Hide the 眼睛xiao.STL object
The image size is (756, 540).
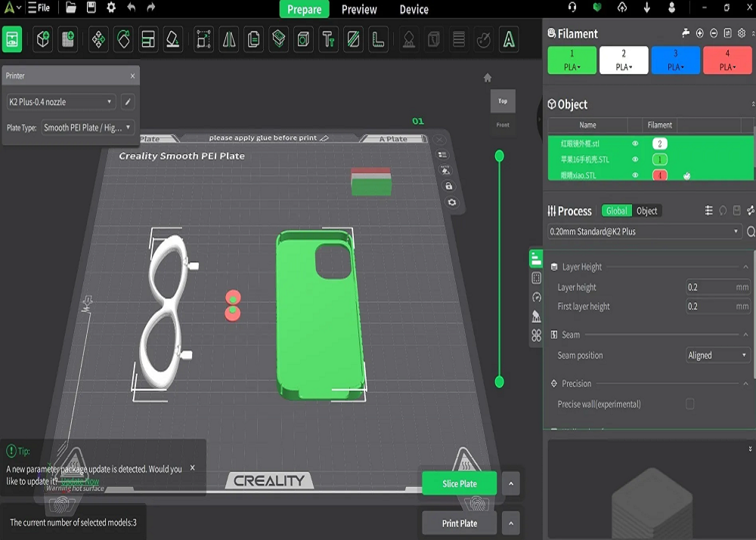click(635, 175)
